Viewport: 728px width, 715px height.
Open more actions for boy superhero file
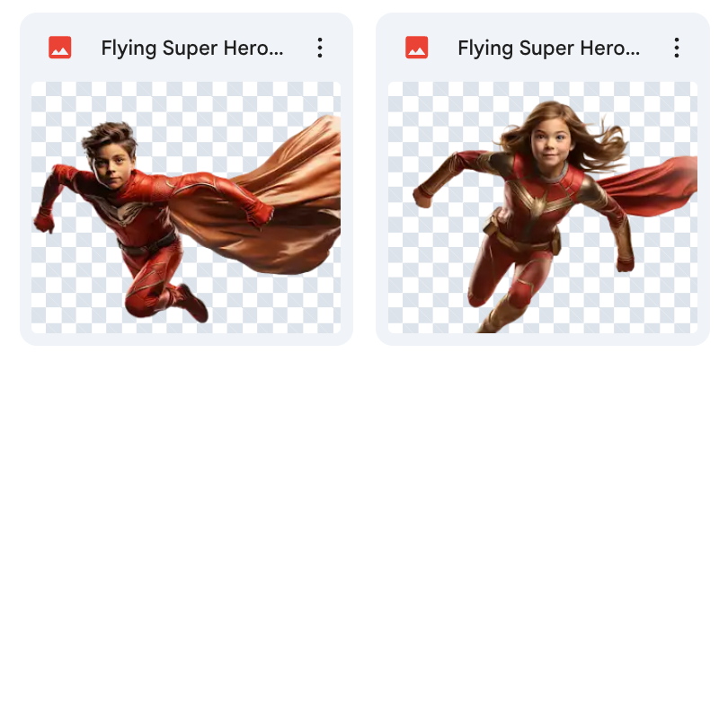[x=319, y=48]
